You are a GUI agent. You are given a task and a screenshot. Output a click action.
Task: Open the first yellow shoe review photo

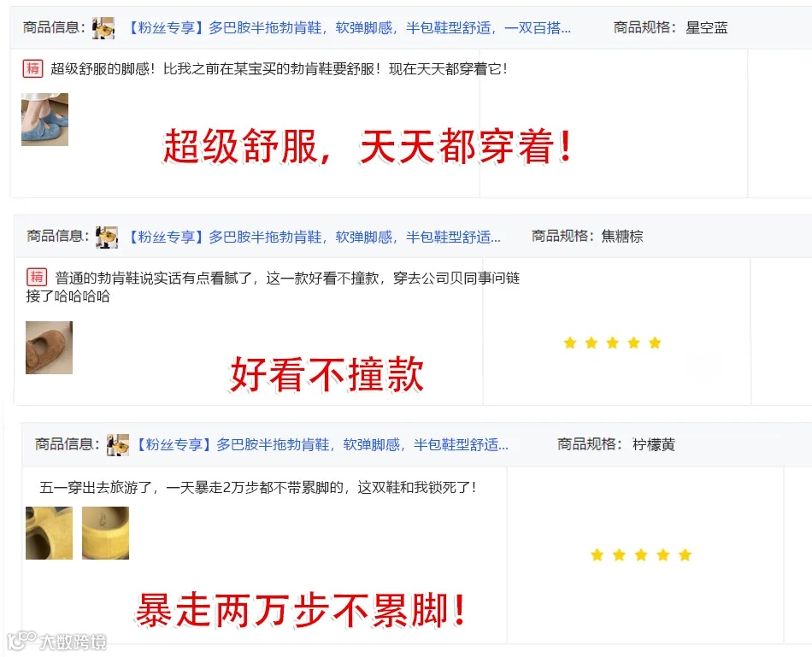(50, 533)
